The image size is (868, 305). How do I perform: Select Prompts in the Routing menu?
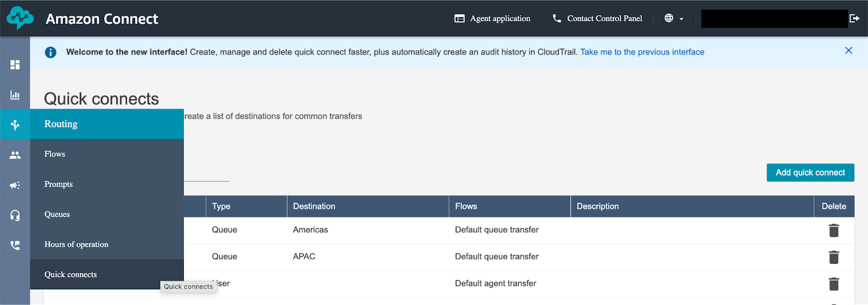tap(59, 185)
